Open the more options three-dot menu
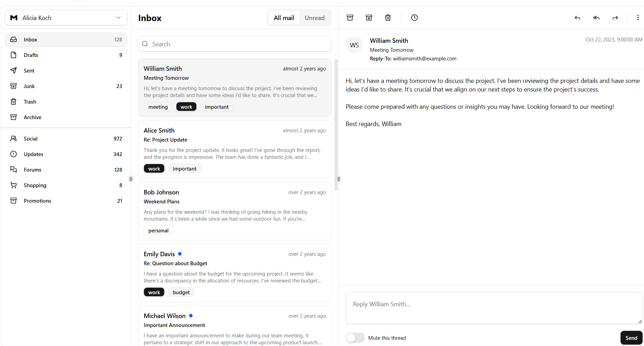Viewport: 644px width, 346px height. pyautogui.click(x=638, y=18)
